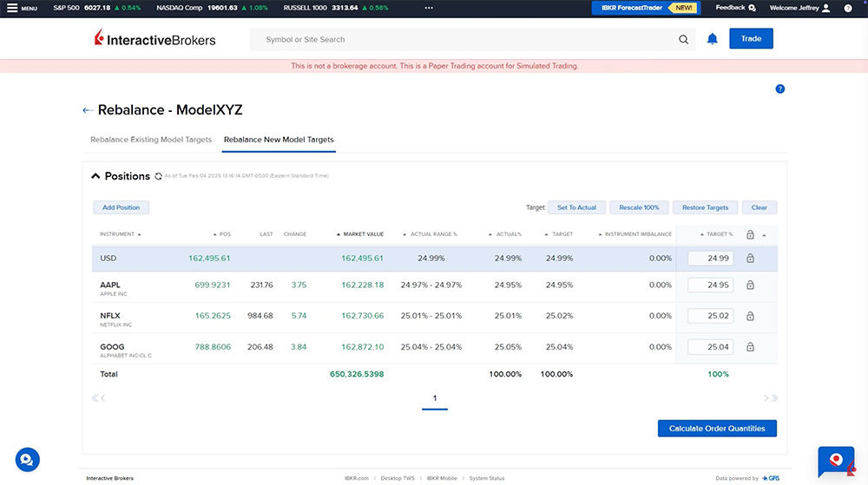868x485 pixels.
Task: Go to first page double-arrow
Action: [x=95, y=398]
